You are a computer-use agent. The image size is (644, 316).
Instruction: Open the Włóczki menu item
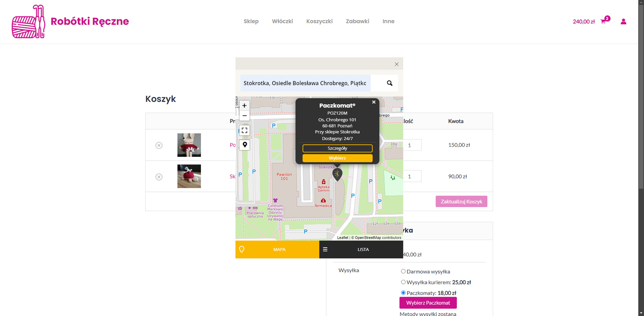coord(282,21)
